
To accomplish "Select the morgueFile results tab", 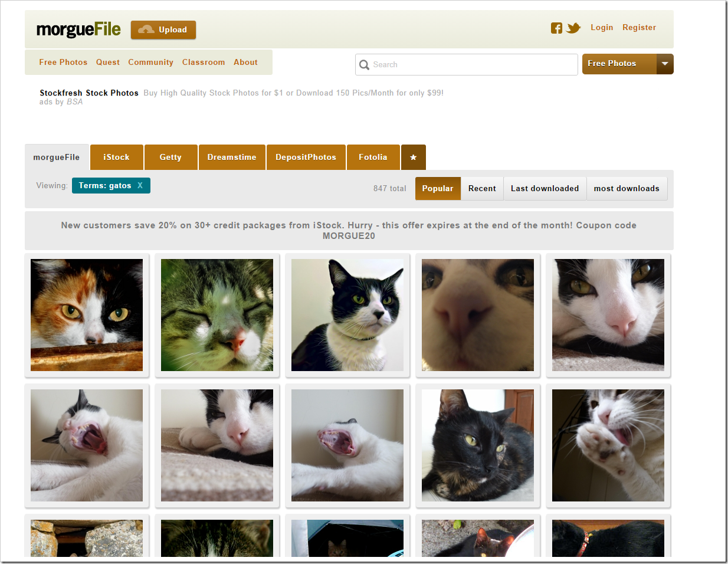I will point(57,158).
